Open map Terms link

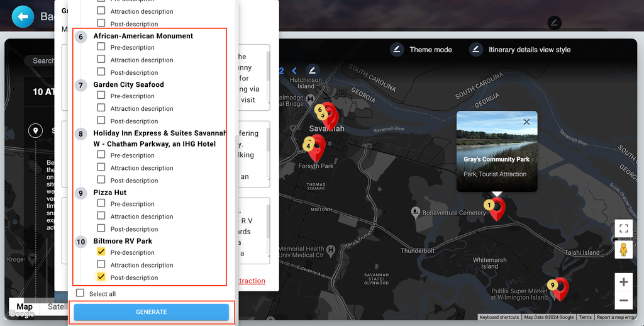click(586, 317)
